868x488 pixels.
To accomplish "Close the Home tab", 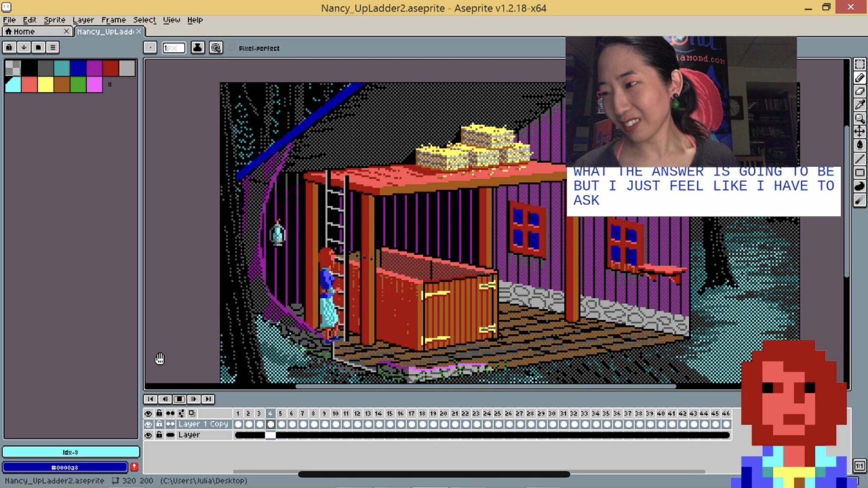I will (x=66, y=31).
